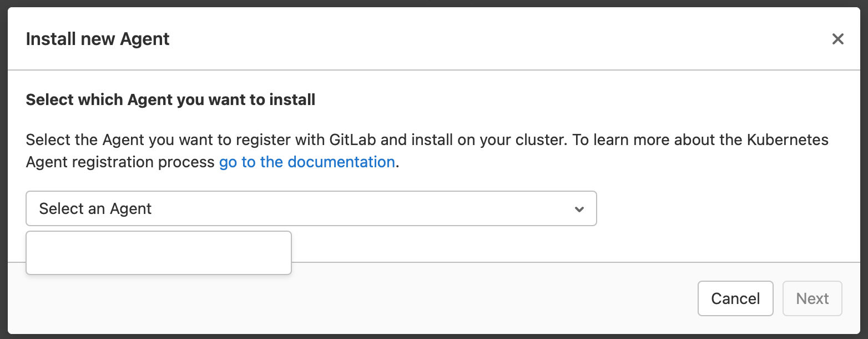Click the "Agent registration process" text
Viewport: 868px width, 339px height.
click(x=120, y=162)
